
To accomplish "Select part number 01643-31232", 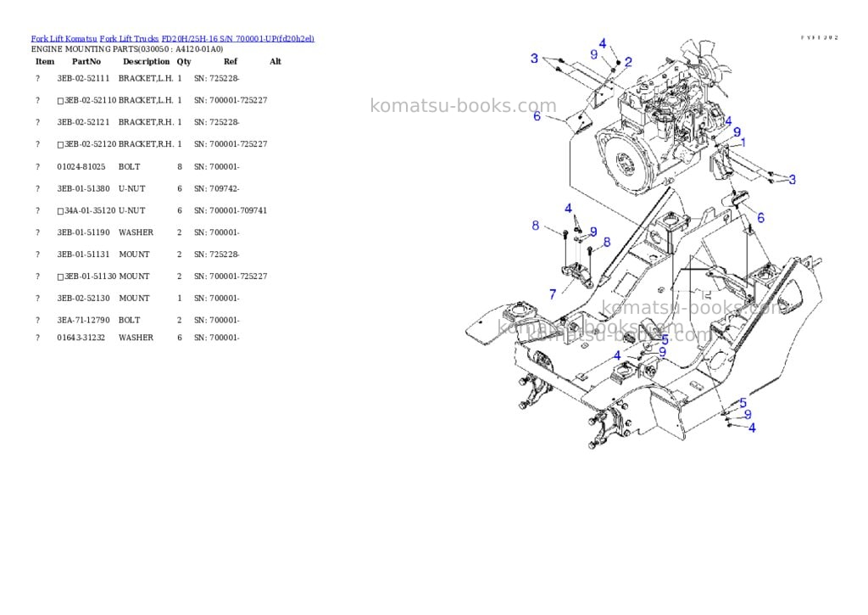I will (x=81, y=338).
